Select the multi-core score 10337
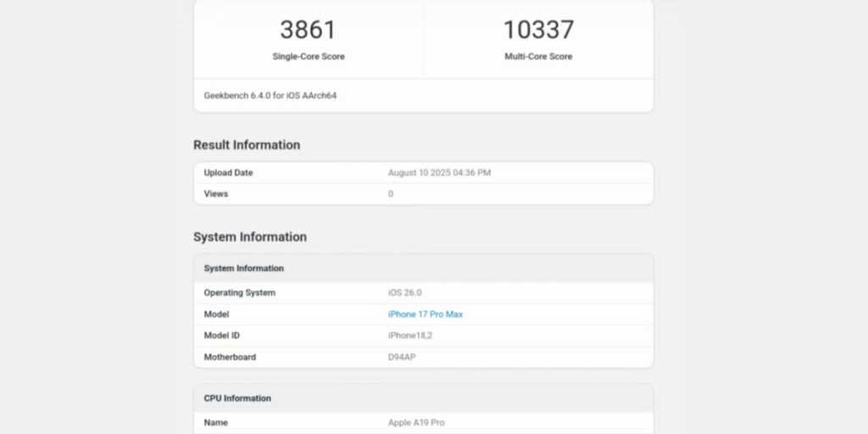The width and height of the screenshot is (868, 434). [538, 30]
